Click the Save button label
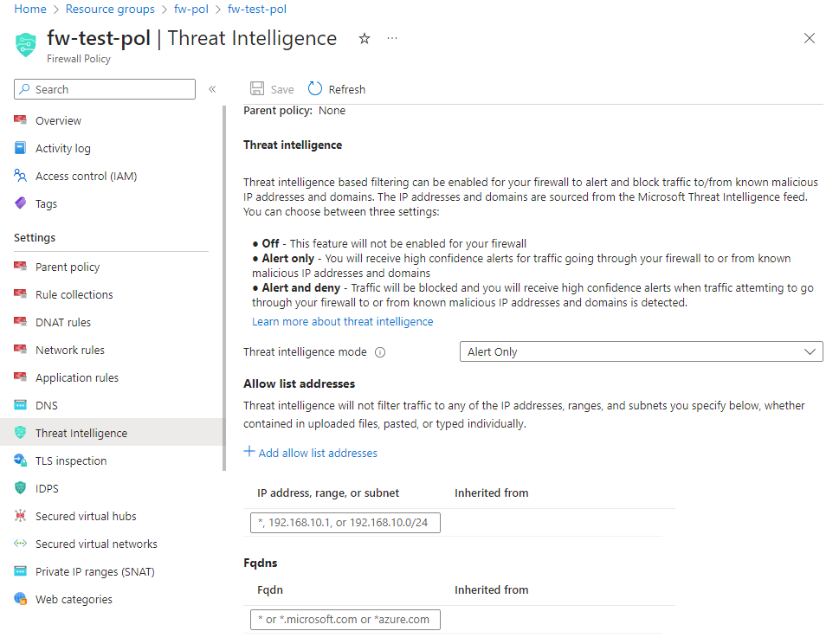 (282, 89)
